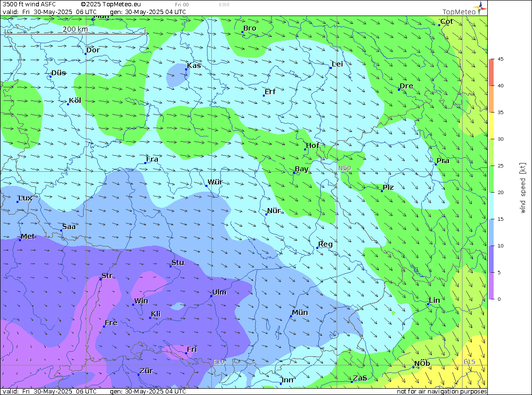The width and height of the screenshot is (532, 395).
Task: Click the Bay city label
Action: 302,169
